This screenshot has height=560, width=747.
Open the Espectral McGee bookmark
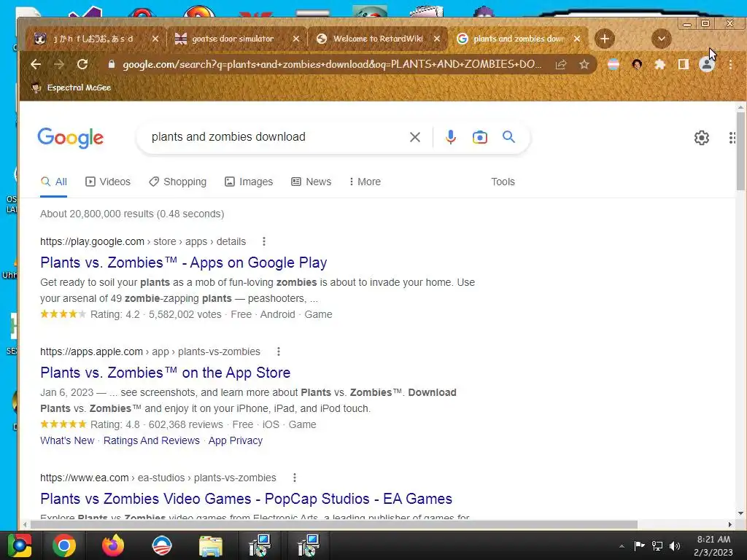71,87
